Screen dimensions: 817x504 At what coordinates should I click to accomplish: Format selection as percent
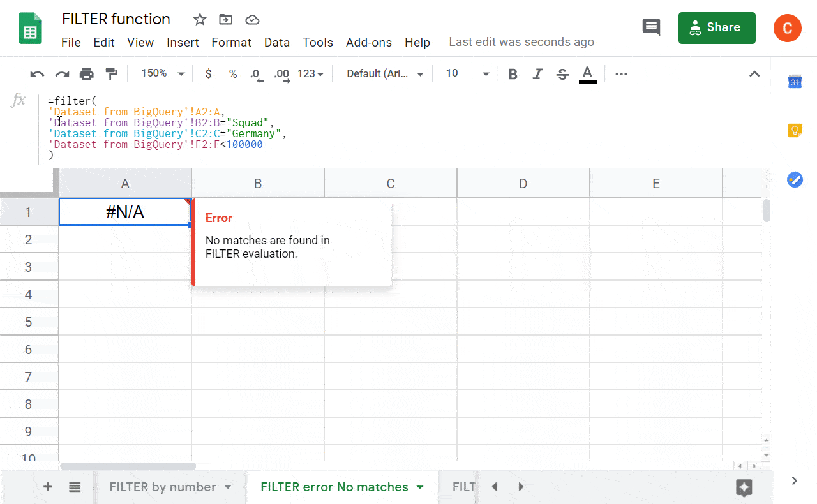click(x=232, y=73)
